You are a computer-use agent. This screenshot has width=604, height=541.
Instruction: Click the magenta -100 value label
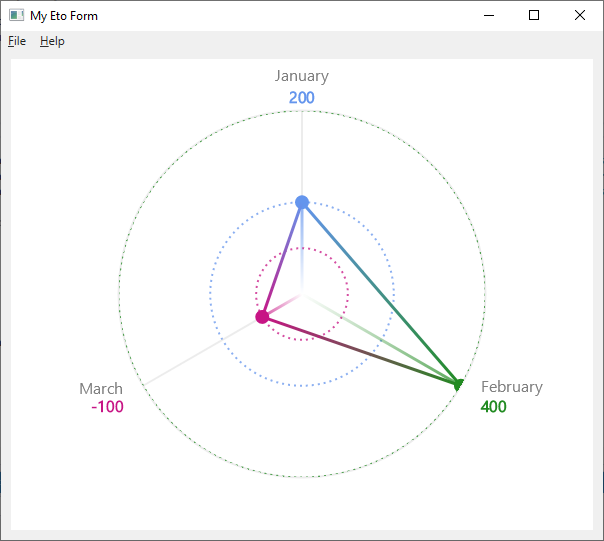(107, 407)
